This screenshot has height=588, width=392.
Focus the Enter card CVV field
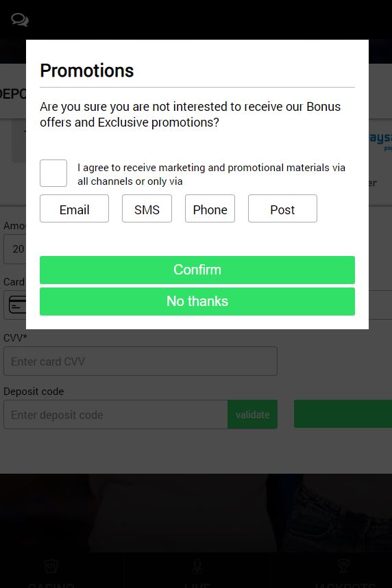tap(140, 361)
